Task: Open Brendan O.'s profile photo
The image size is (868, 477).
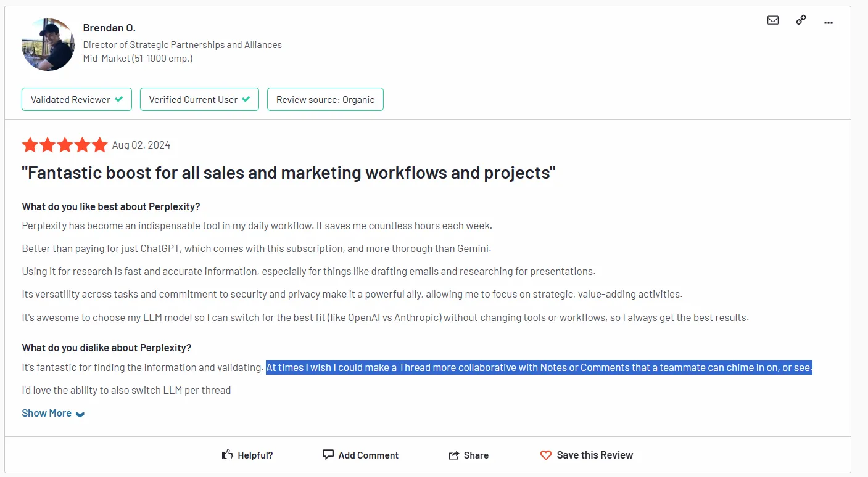Action: pyautogui.click(x=48, y=44)
